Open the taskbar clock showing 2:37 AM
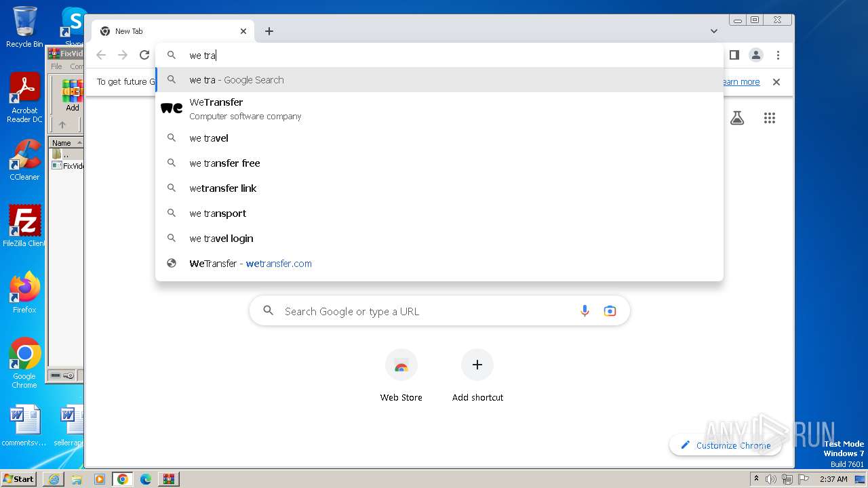Screen dimensions: 868x488 point(833,479)
